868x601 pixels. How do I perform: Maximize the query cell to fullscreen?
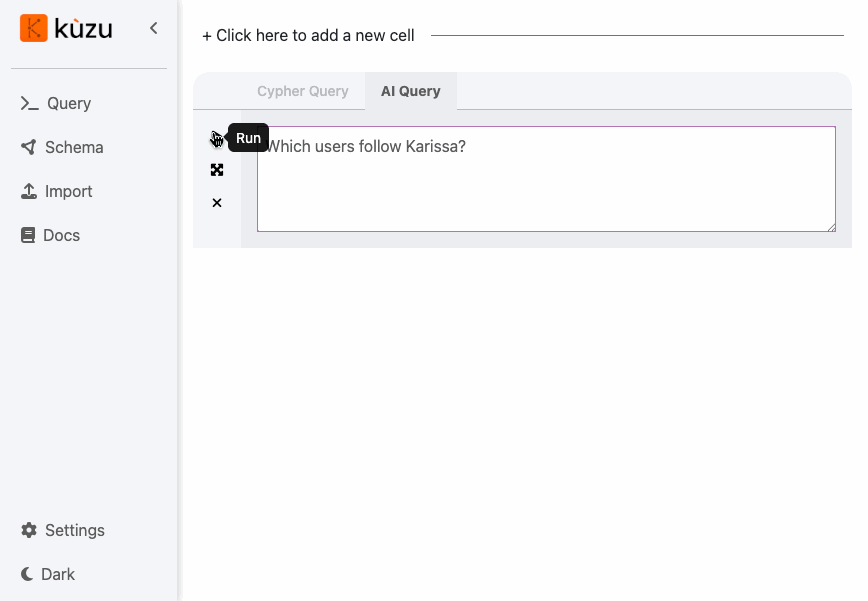[x=217, y=170]
